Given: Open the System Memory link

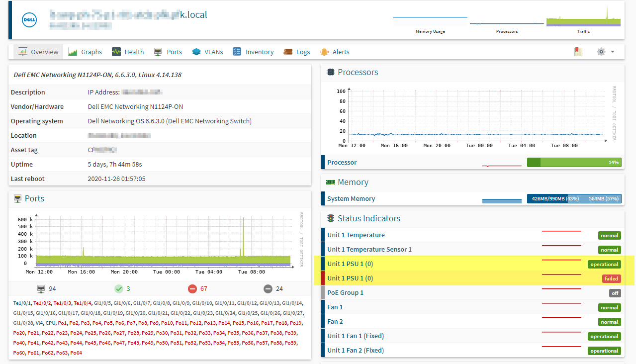Looking at the screenshot, I should [x=351, y=198].
